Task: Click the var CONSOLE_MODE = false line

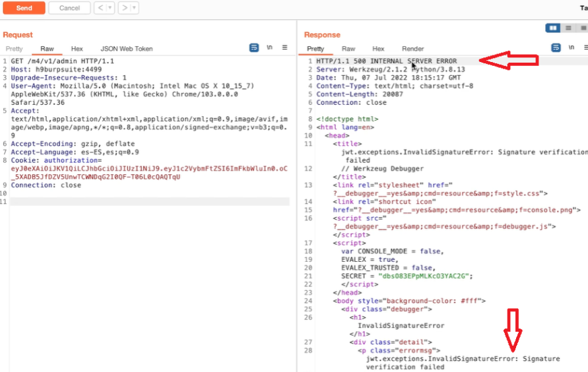Action: [x=392, y=251]
